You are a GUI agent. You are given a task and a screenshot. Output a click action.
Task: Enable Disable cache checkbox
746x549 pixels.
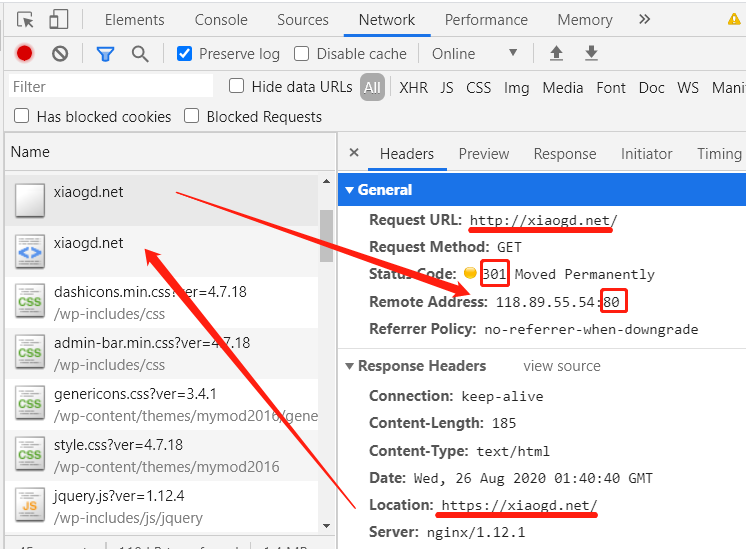(301, 54)
